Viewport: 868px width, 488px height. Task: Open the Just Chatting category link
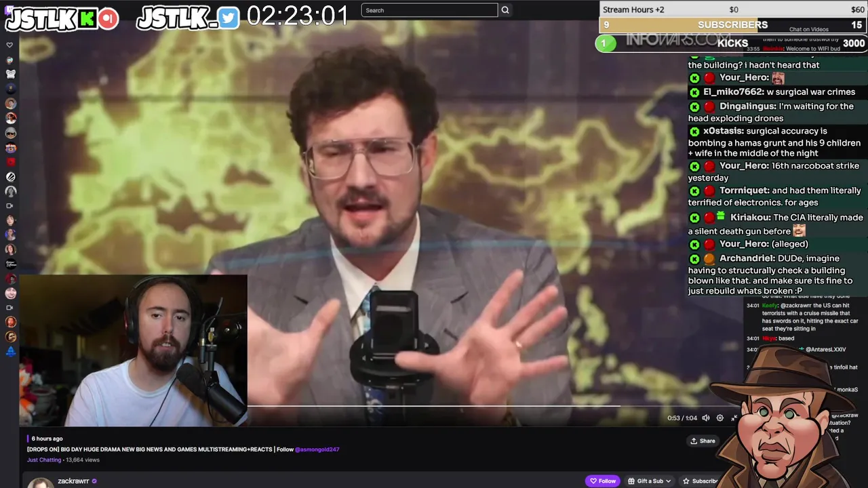44,460
